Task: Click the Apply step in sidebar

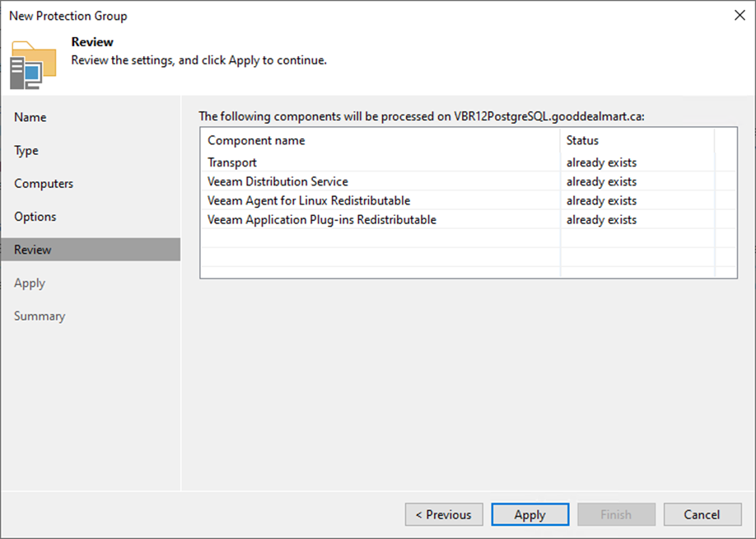Action: tap(30, 283)
